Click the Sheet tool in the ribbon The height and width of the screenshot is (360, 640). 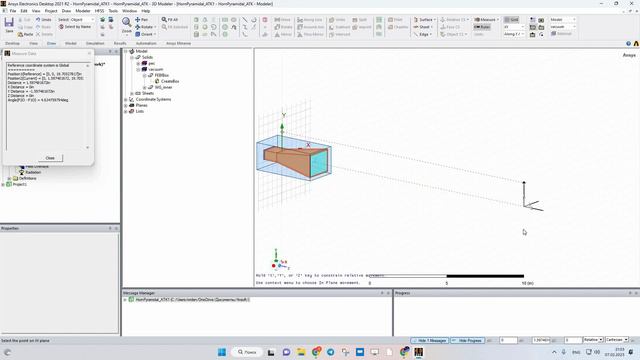click(423, 27)
